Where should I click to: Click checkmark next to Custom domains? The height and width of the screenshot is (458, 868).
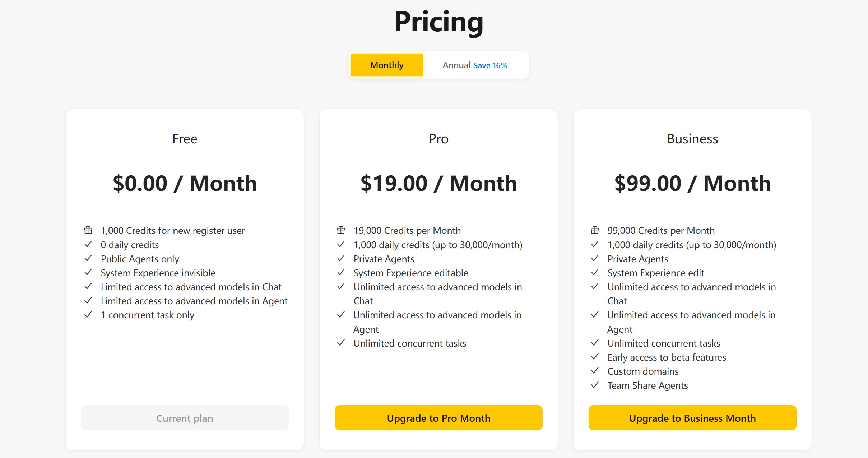pyautogui.click(x=595, y=371)
